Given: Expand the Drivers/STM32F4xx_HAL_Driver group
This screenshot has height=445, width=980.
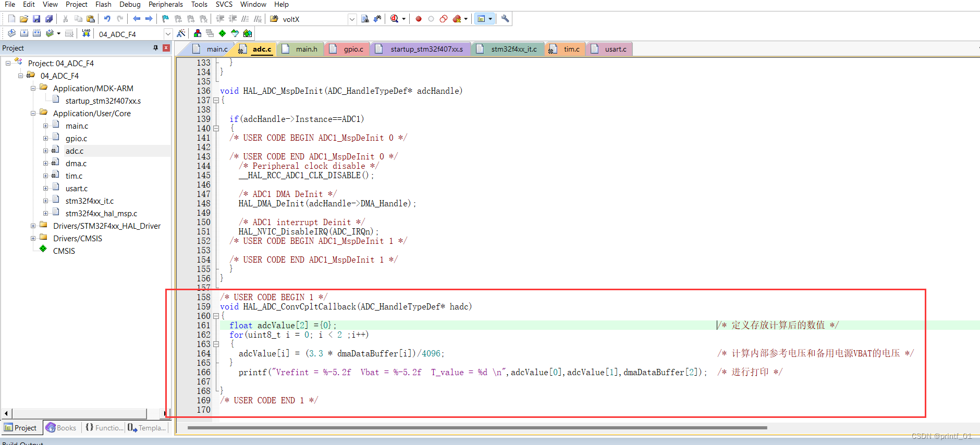Looking at the screenshot, I should coord(33,226).
